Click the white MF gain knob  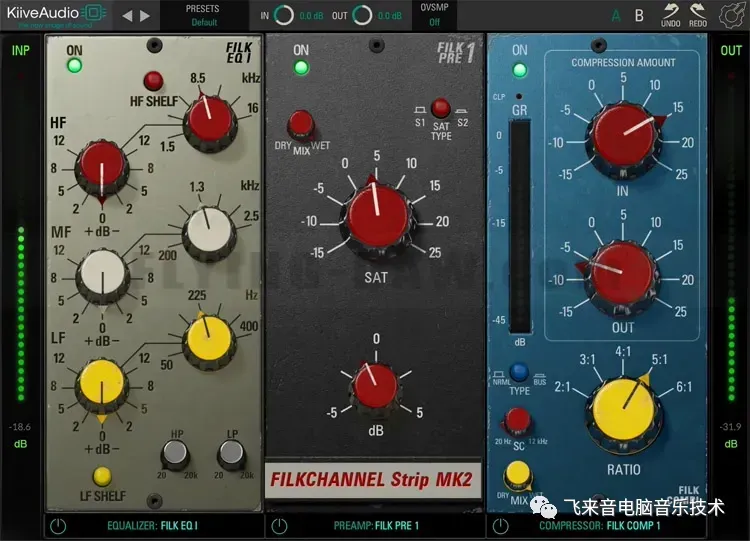[102, 275]
